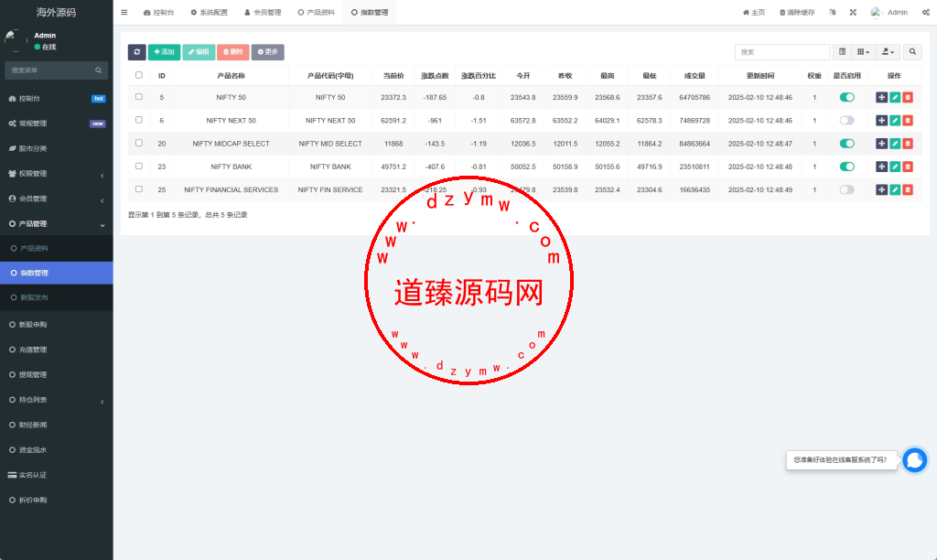Click the language translate icon in header
The width and height of the screenshot is (937, 560).
coord(833,12)
